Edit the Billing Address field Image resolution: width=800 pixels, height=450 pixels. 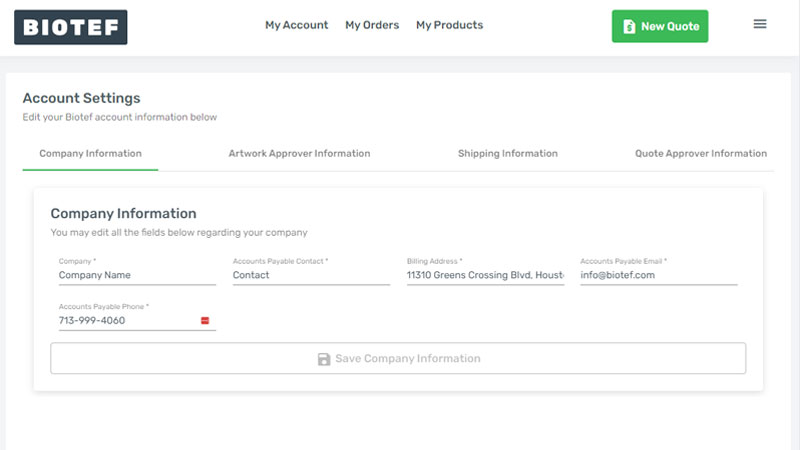click(485, 275)
